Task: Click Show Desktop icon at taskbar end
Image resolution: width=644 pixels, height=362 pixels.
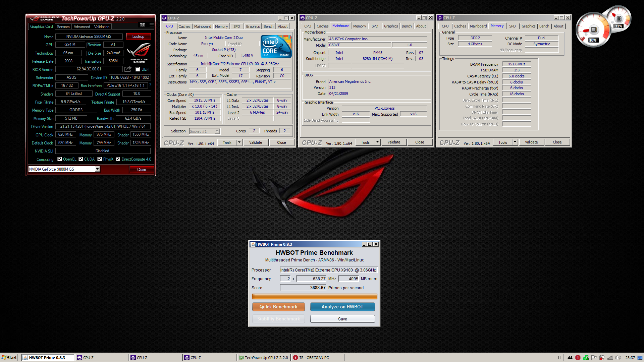Action: pos(640,358)
